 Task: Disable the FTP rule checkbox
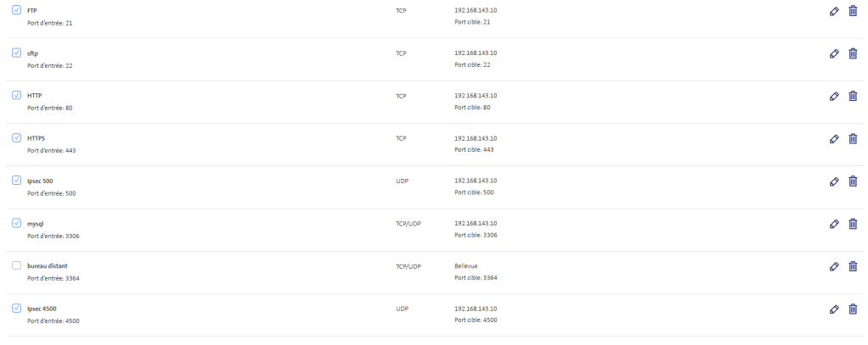(x=17, y=10)
